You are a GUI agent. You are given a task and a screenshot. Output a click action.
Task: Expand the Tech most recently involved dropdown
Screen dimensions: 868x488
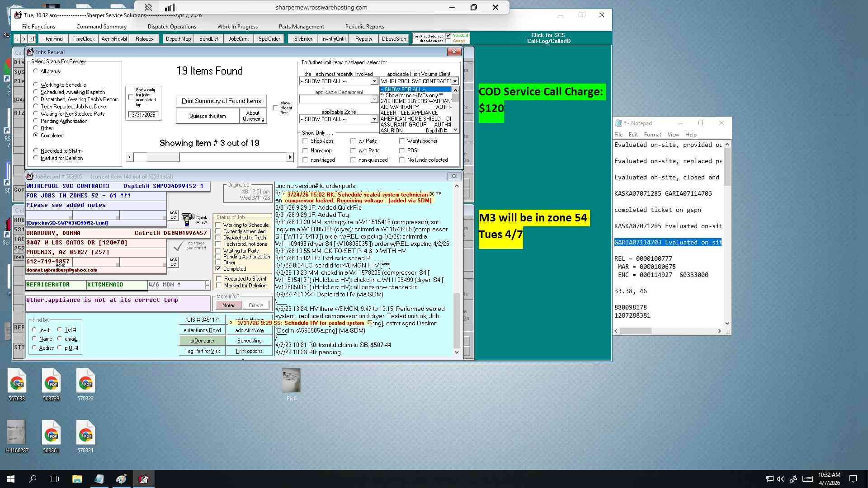point(374,81)
